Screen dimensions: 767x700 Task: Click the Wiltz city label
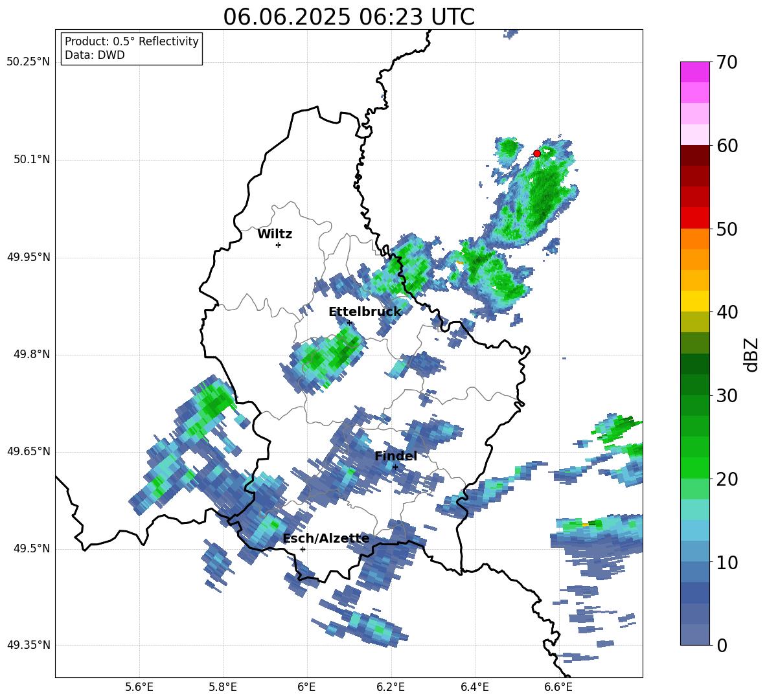coord(275,234)
